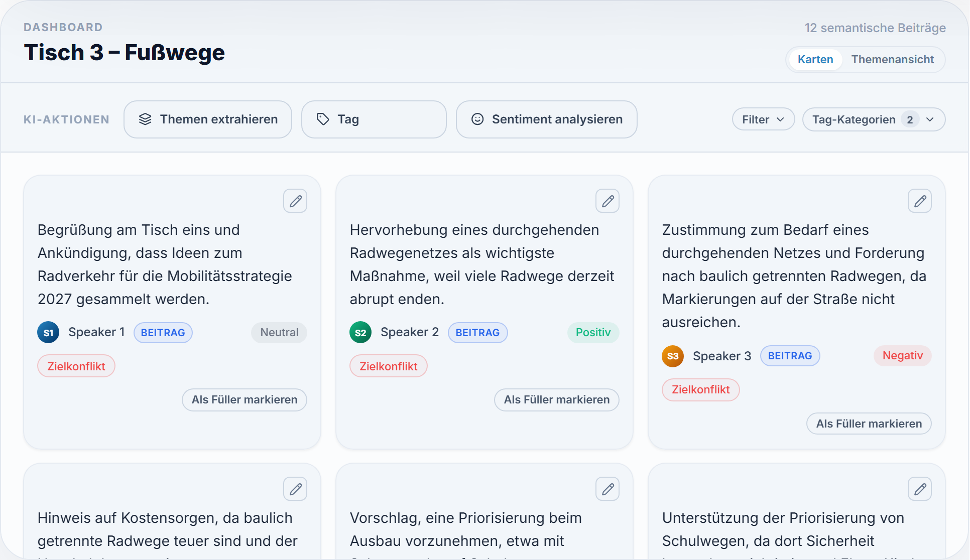Click the Begrüßung am Tisch eins text
Screen dimensions: 970x560
click(165, 264)
